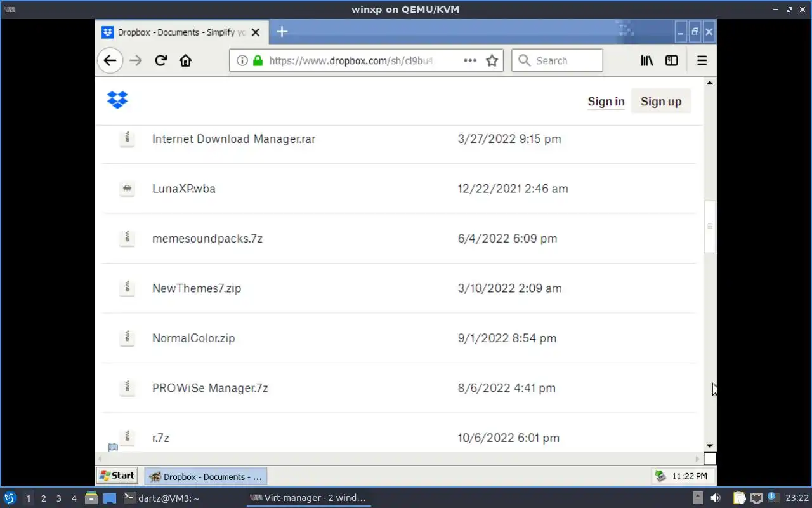Viewport: 812px width, 508px height.
Task: Open the page actions three-dots menu
Action: point(470,60)
